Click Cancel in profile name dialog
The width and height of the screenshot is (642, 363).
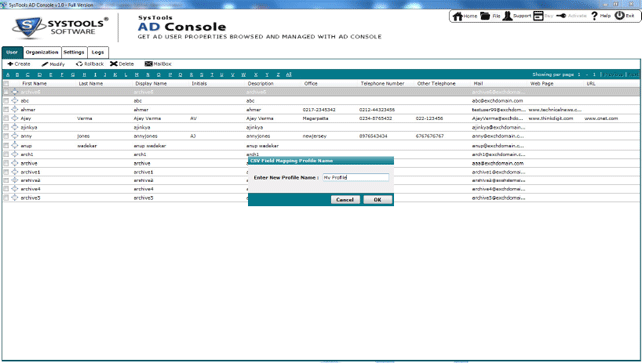[x=345, y=200]
